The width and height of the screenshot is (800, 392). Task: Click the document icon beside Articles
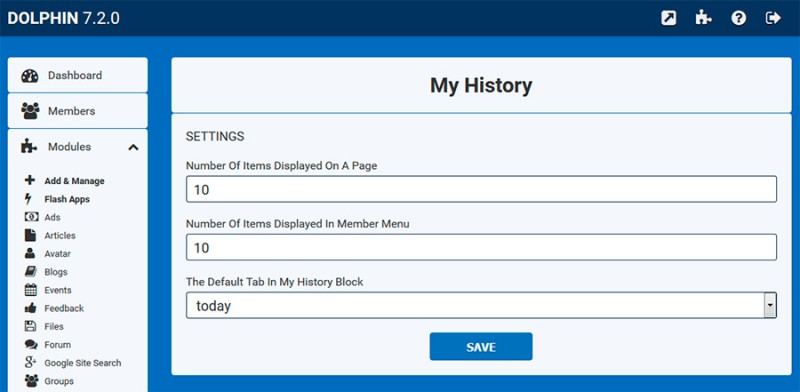[x=31, y=235]
